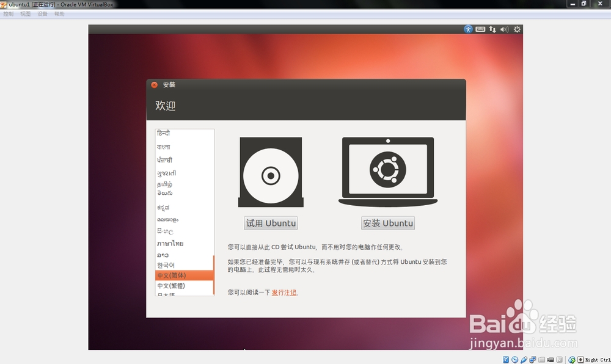611x364 pixels.
Task: Select 한국어 in language list
Action: 185,265
